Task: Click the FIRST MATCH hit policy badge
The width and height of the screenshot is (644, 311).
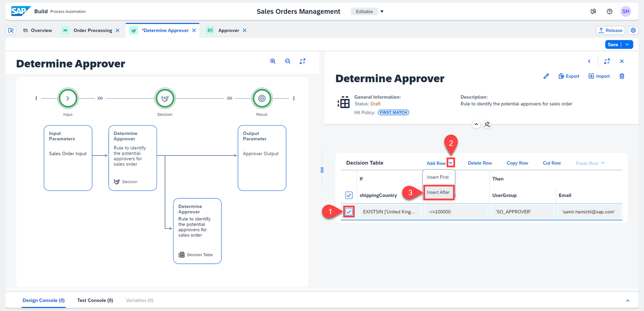Action: [394, 113]
